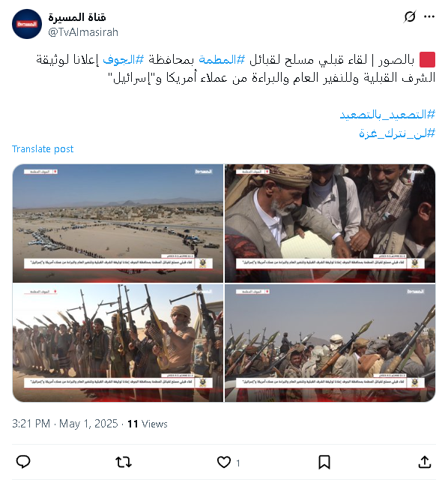The width and height of the screenshot is (448, 480).
Task: Open the قناة المسيرة display name
Action: coord(77,17)
